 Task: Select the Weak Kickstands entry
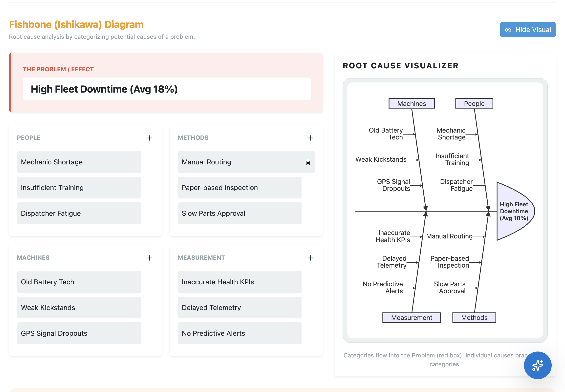(79, 308)
